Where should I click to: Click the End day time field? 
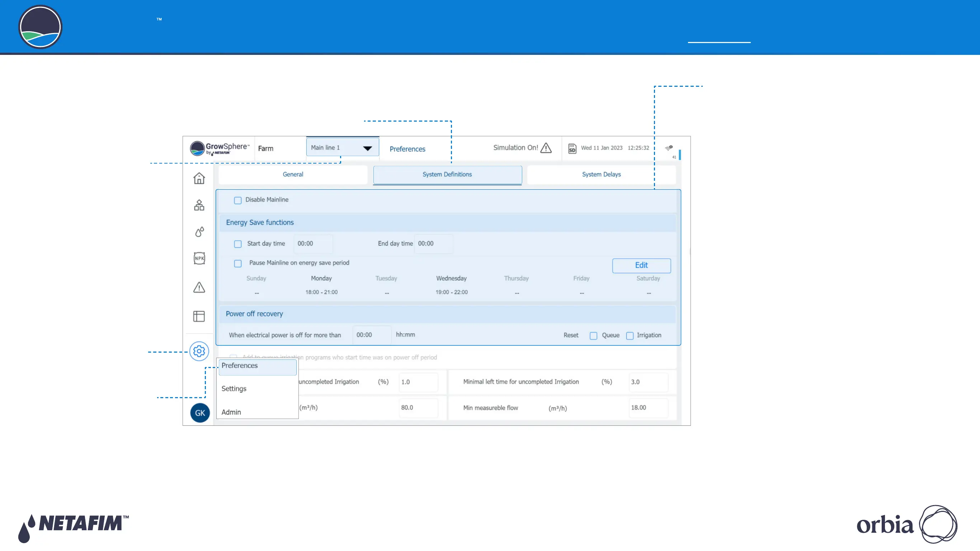[x=433, y=244]
